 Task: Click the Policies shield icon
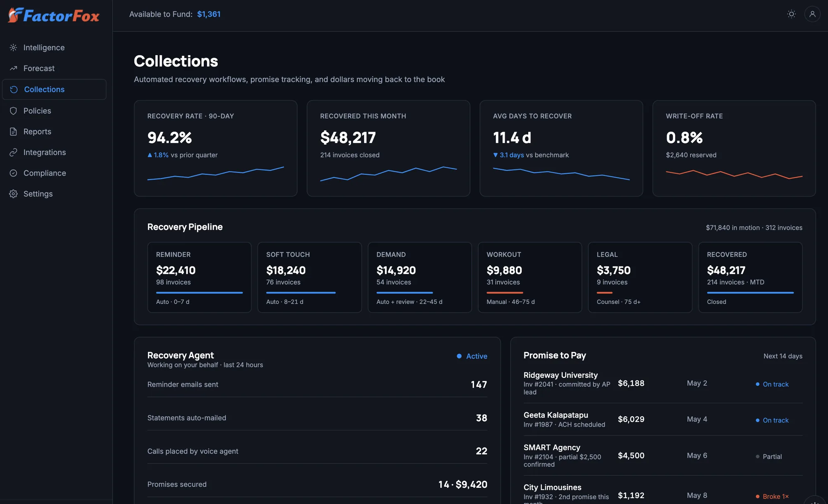click(14, 111)
